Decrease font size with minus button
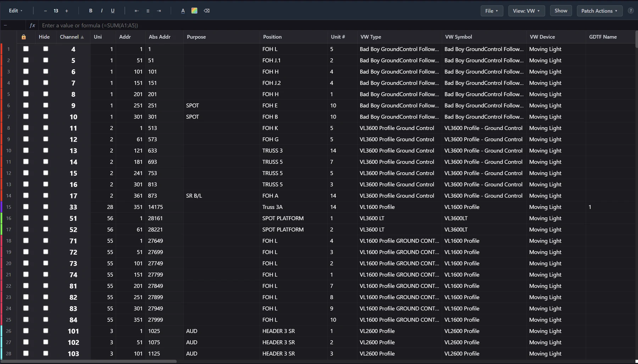638x364 pixels. coord(45,11)
